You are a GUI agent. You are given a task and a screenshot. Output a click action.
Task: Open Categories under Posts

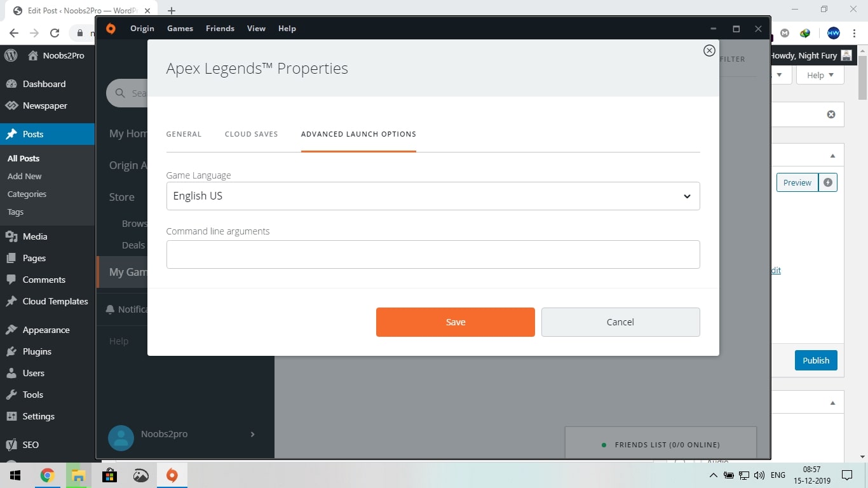point(27,194)
